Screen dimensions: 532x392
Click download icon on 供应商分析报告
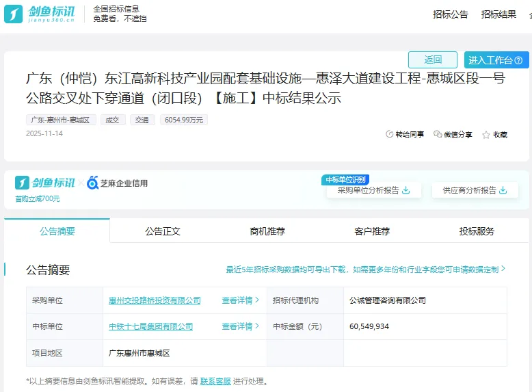[x=504, y=190]
